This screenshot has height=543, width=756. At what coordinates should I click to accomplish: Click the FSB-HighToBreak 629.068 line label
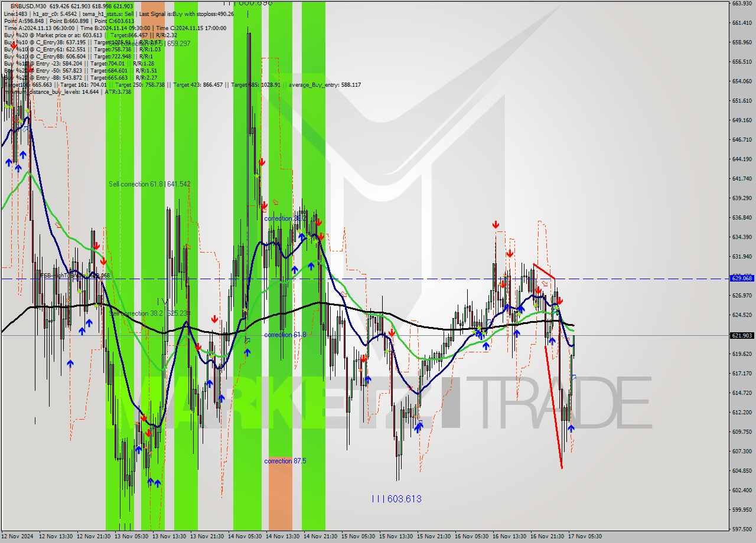click(x=74, y=275)
